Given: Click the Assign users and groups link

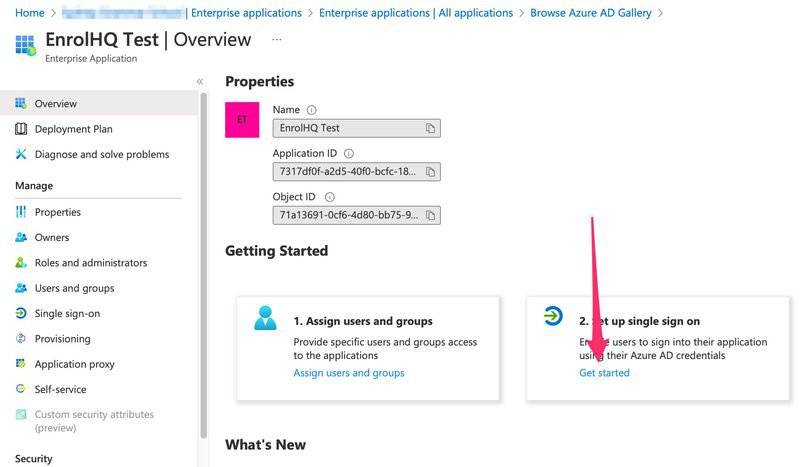Looking at the screenshot, I should [x=349, y=373].
